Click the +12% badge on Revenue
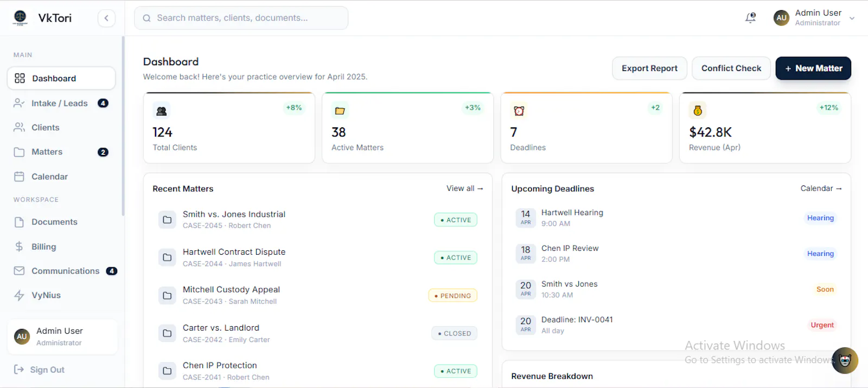868x388 pixels. click(829, 108)
